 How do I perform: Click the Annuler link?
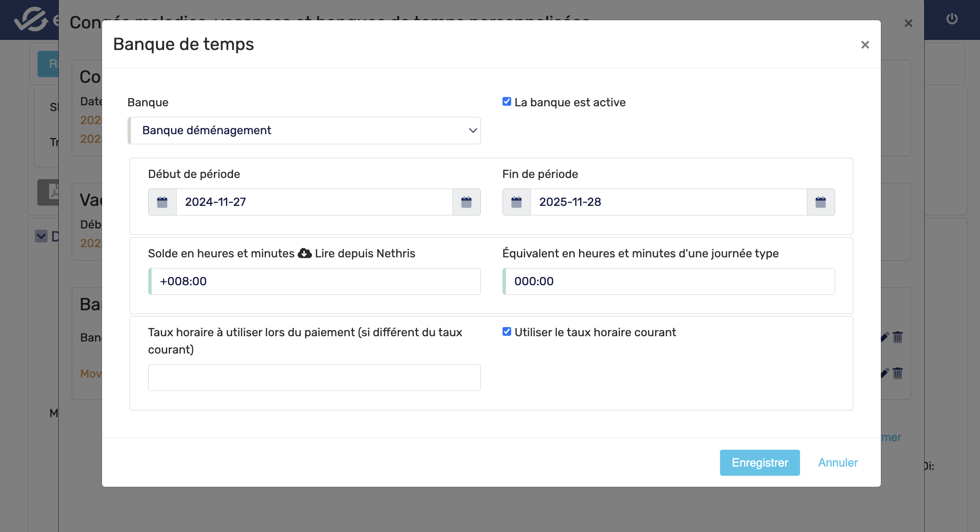(838, 463)
